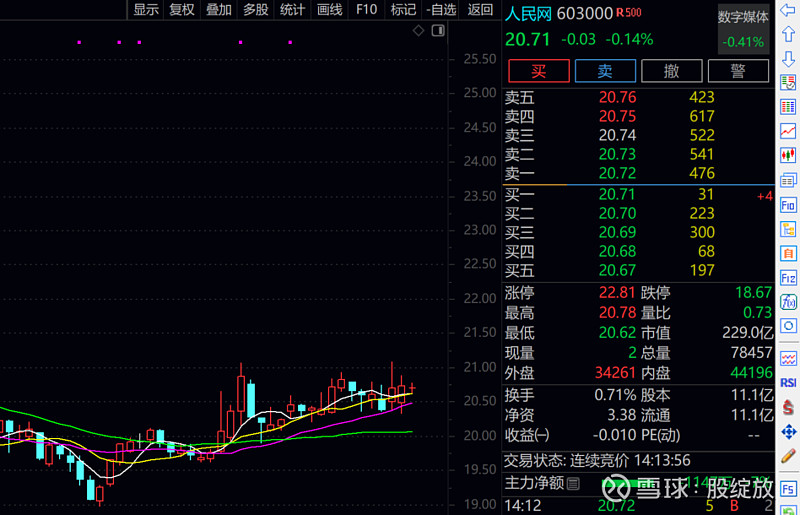This screenshot has height=515, width=800.
Task: Open the 复权 menu
Action: [x=182, y=10]
